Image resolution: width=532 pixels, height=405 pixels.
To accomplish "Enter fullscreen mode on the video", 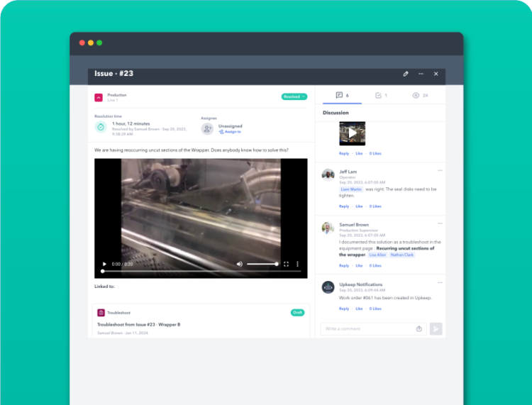I will pos(287,264).
